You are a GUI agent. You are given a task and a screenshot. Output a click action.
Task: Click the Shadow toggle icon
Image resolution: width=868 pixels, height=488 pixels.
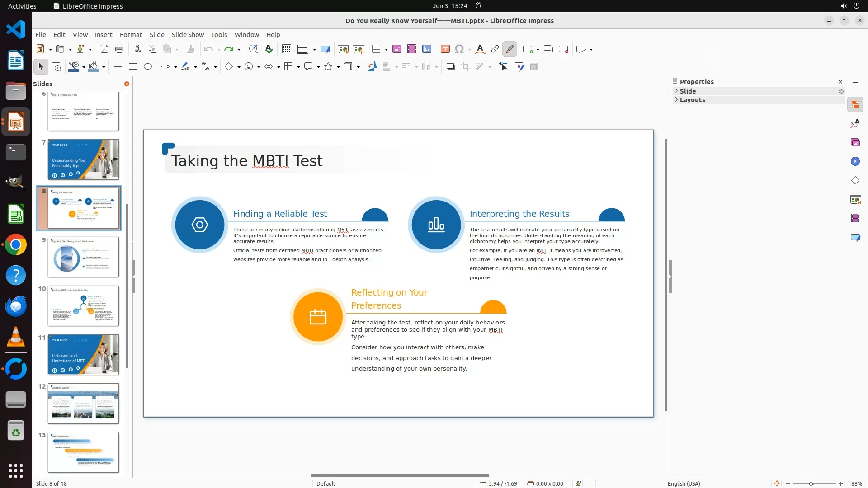pos(450,67)
